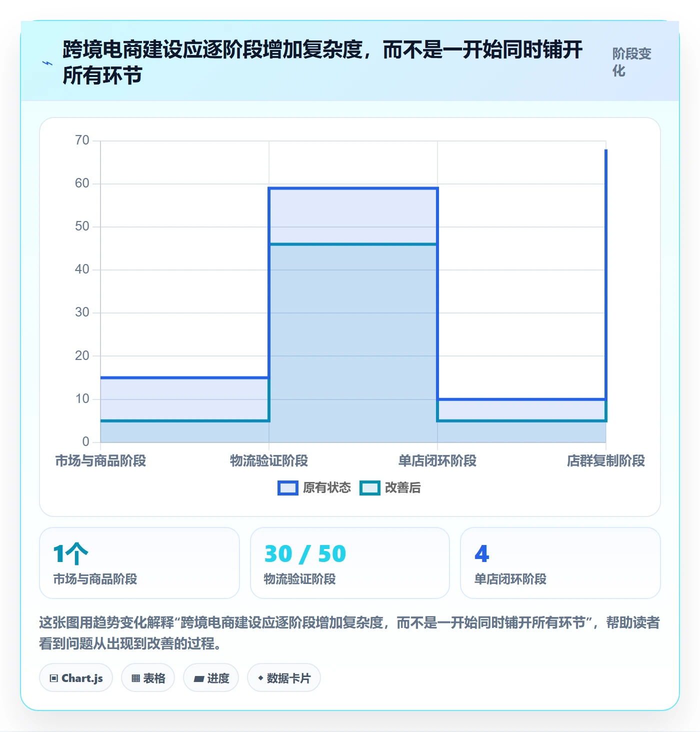Click the y-axis tick value 60
Viewport: 700px width, 732px height.
click(82, 183)
